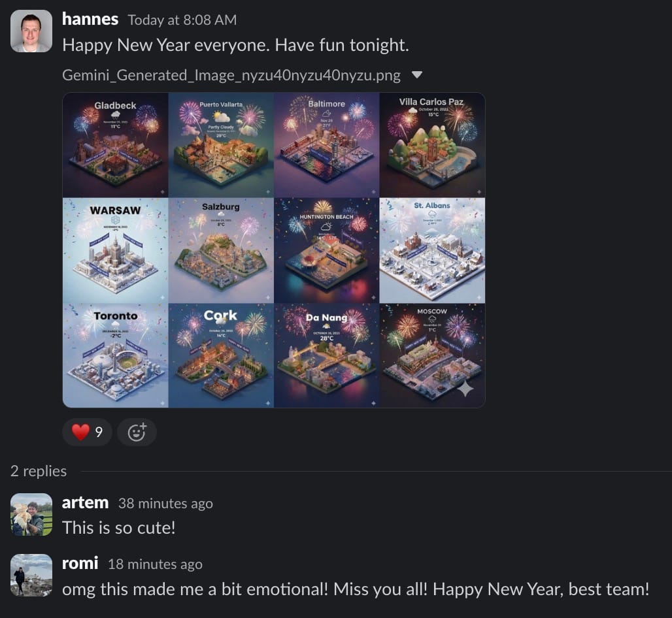This screenshot has height=618, width=672.
Task: Click the Warsaw tile in the image
Action: coord(115,251)
